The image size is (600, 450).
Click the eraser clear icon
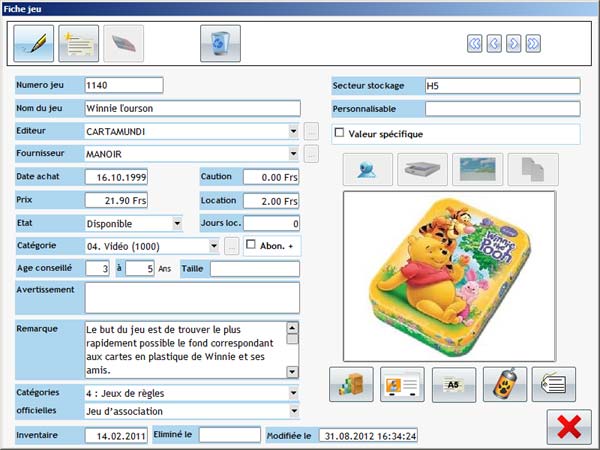(x=124, y=43)
